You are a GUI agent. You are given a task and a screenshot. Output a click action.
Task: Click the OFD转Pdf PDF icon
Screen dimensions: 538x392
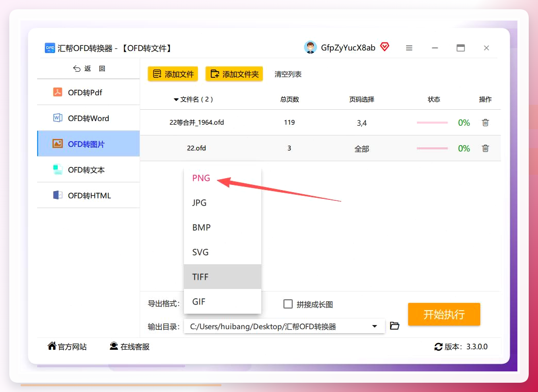57,92
